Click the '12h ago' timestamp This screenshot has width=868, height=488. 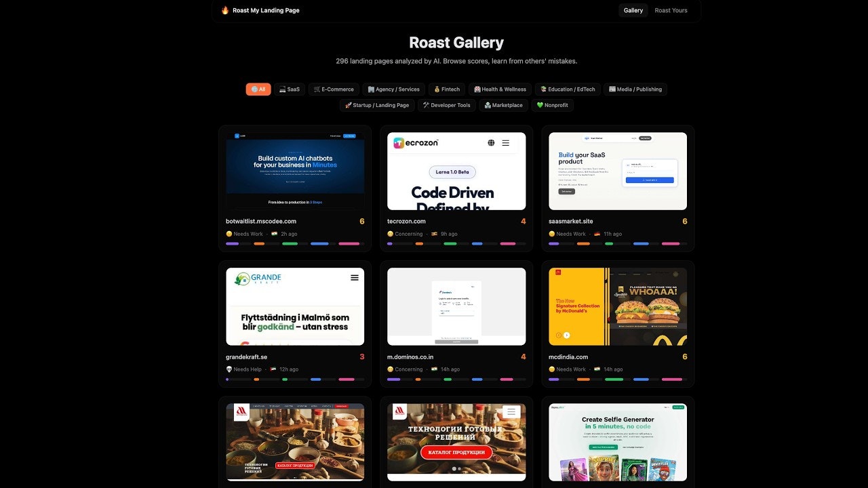tap(289, 369)
